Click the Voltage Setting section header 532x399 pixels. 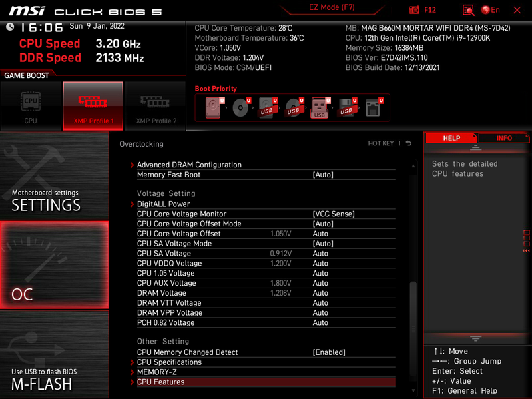[166, 193]
